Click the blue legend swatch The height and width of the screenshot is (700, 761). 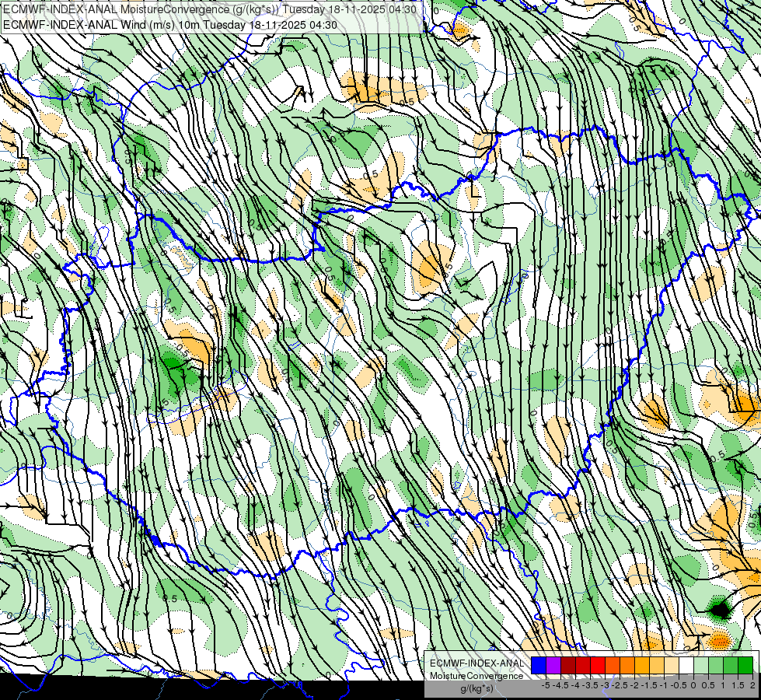[x=539, y=665]
